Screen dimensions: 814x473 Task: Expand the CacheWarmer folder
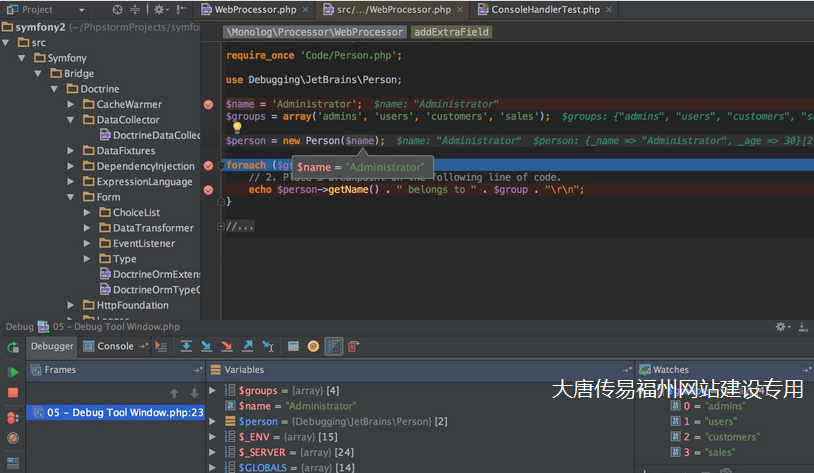[71, 104]
